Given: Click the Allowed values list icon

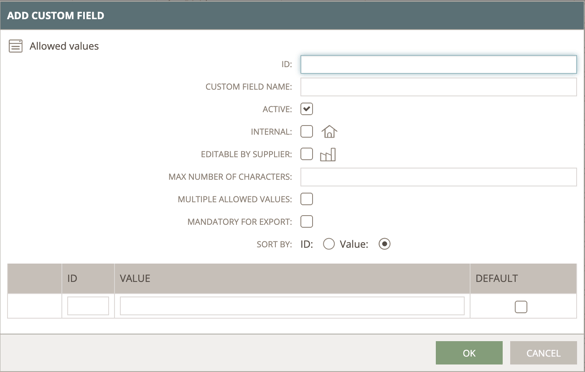Looking at the screenshot, I should tap(16, 46).
